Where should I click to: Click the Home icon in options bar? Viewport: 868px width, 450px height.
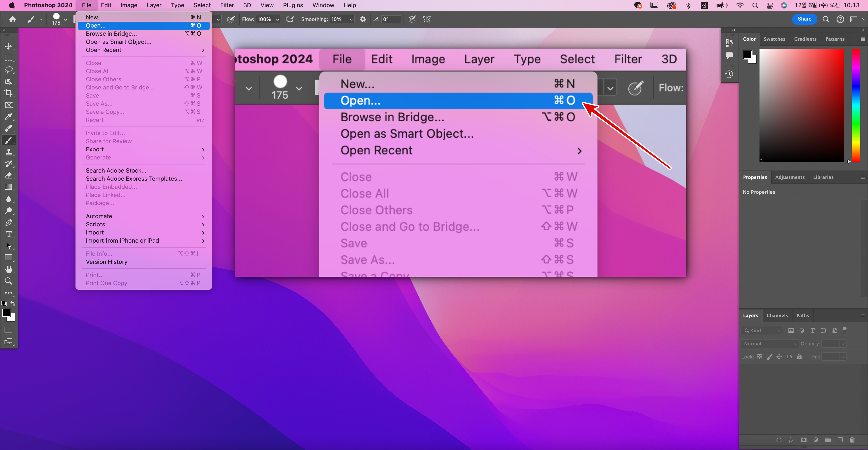coord(12,19)
